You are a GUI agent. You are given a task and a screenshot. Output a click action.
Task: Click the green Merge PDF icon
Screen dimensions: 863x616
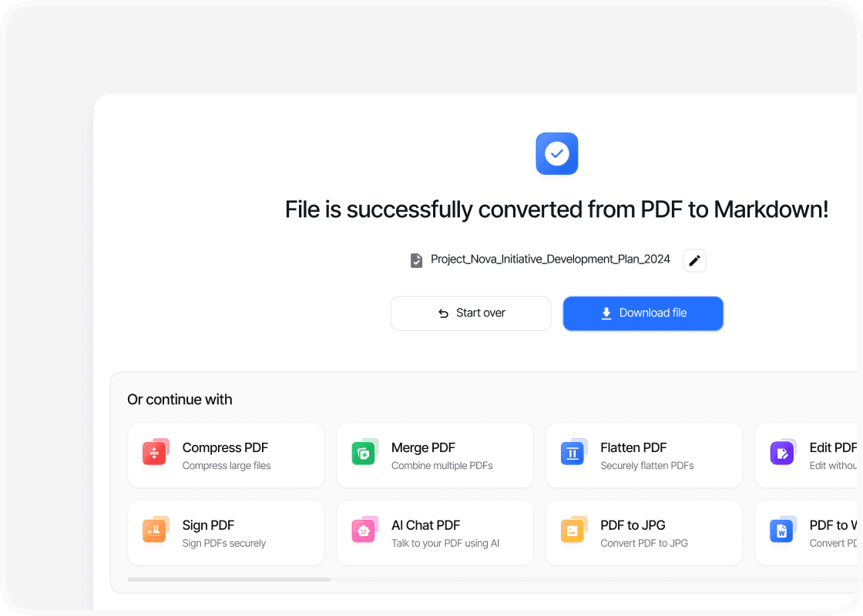coord(364,453)
